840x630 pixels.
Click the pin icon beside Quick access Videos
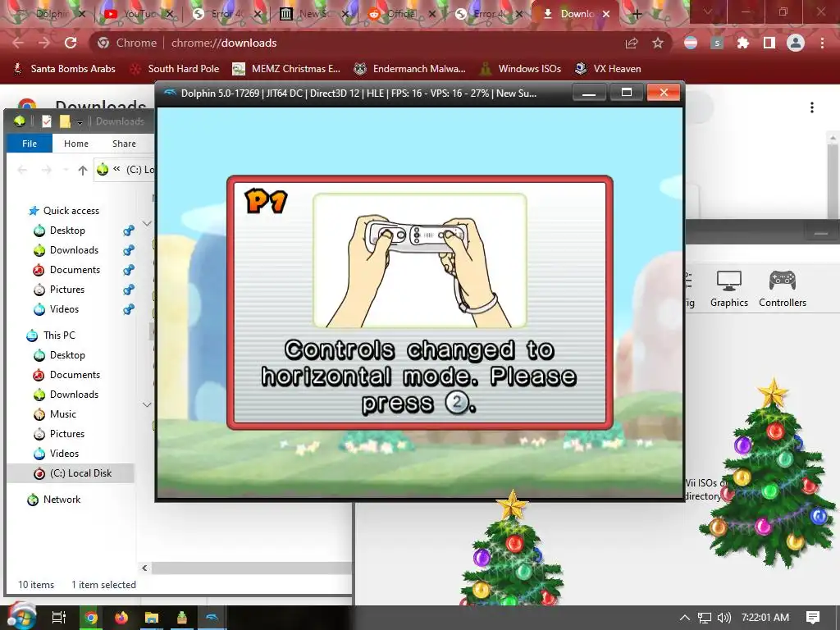[x=129, y=309]
